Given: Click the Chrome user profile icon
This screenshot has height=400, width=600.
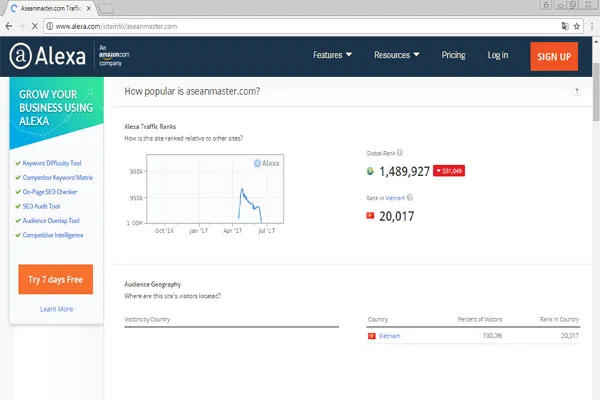Looking at the screenshot, I should click(546, 5).
